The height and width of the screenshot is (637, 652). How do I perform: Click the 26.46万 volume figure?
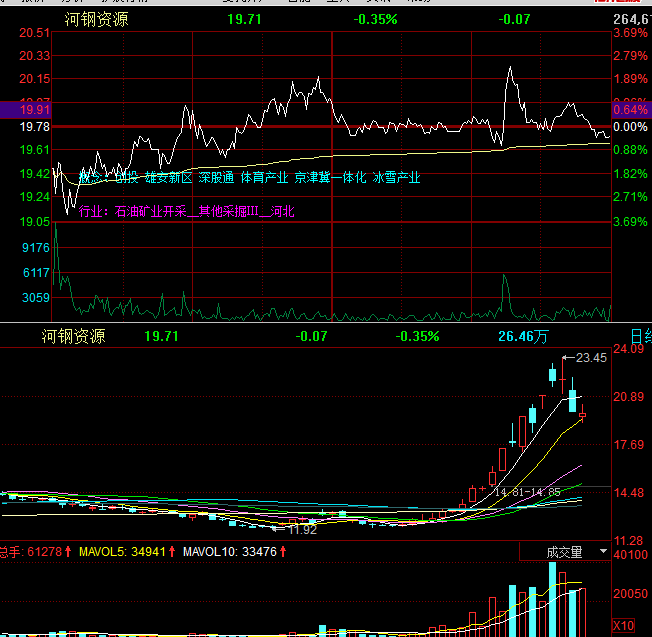(523, 336)
